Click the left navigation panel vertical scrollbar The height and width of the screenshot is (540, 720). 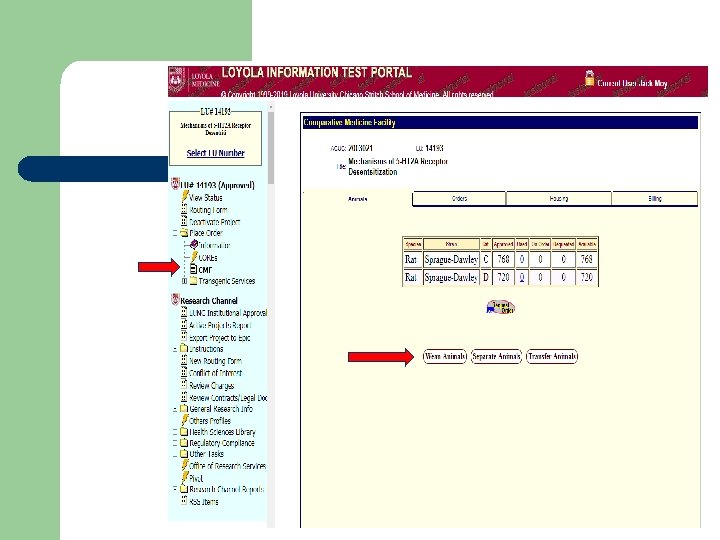click(x=271, y=147)
